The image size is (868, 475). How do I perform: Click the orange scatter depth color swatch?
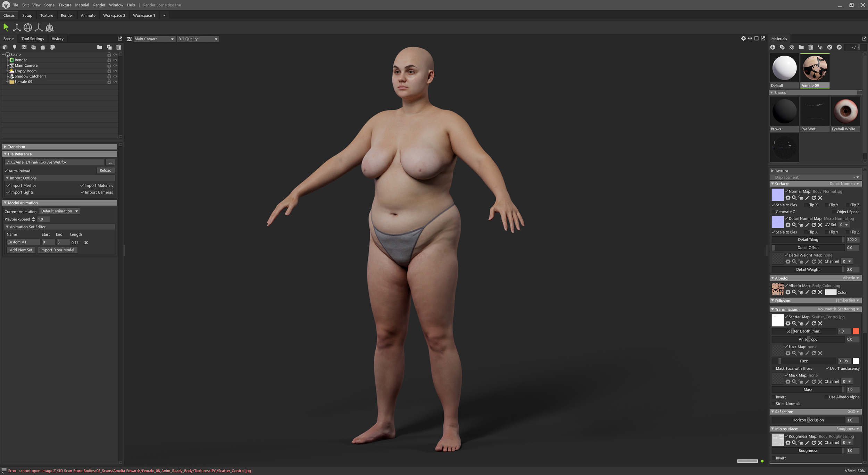856,331
